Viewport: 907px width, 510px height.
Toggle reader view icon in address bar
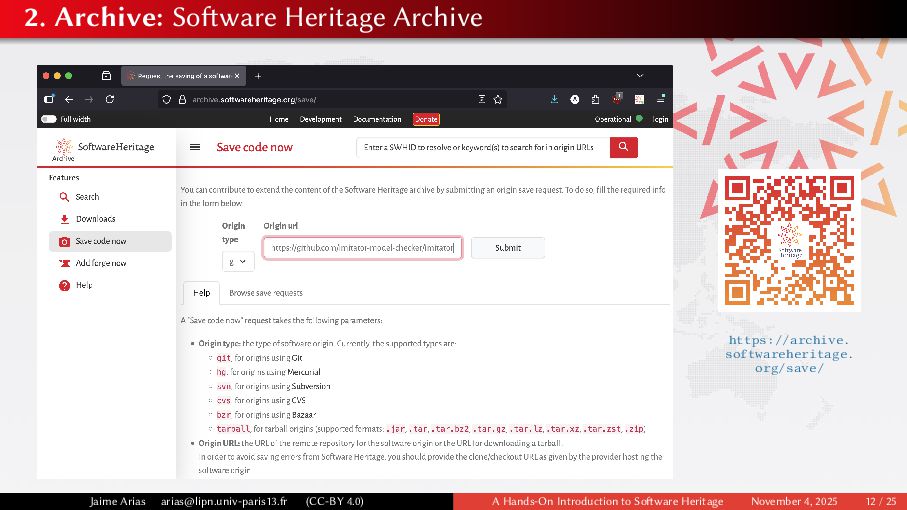tap(481, 99)
